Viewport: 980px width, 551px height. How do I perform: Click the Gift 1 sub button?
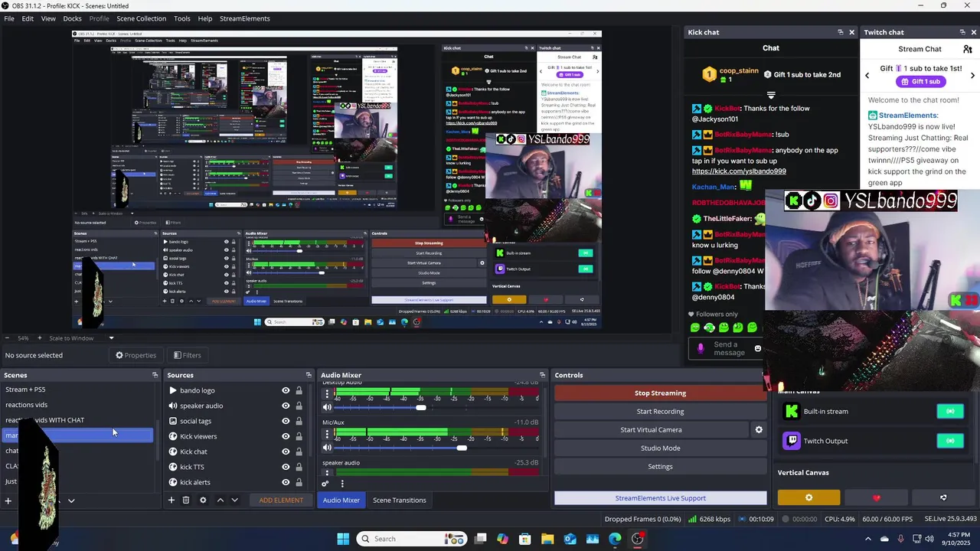[921, 82]
